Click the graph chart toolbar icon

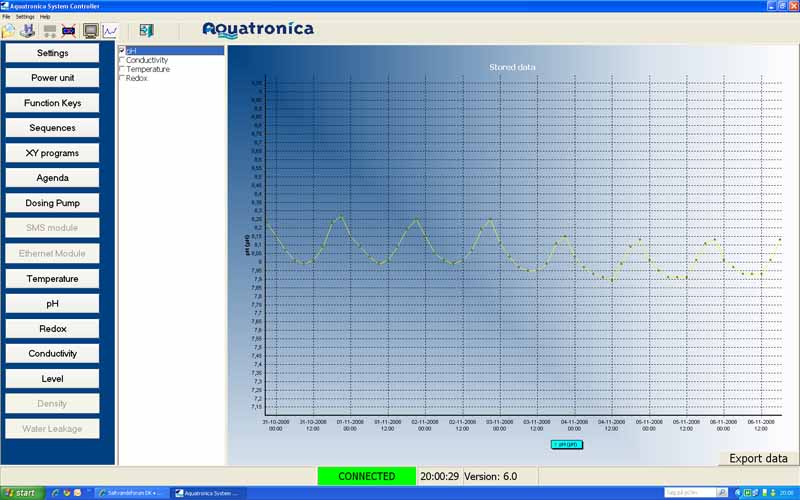[110, 31]
